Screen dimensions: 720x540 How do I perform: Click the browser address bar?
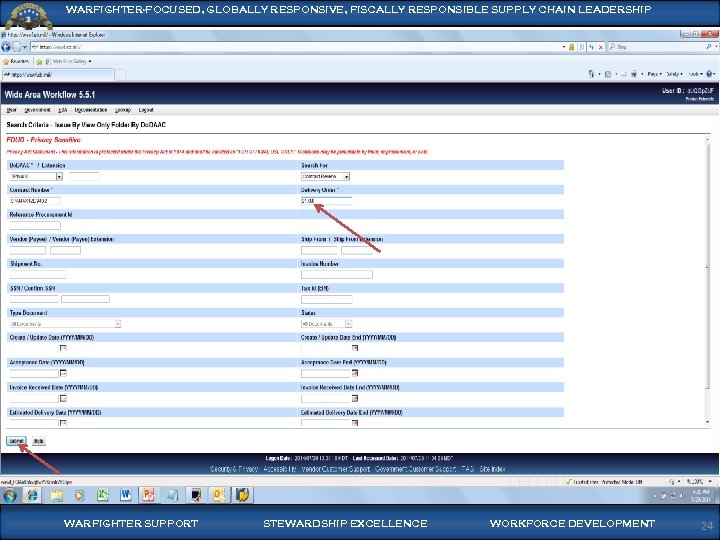click(296, 47)
